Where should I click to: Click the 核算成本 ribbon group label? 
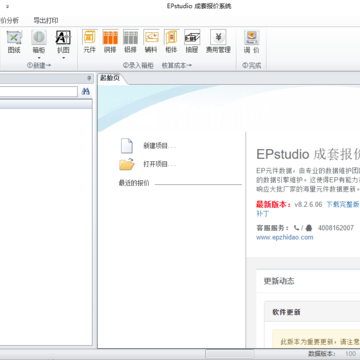[x=177, y=66]
